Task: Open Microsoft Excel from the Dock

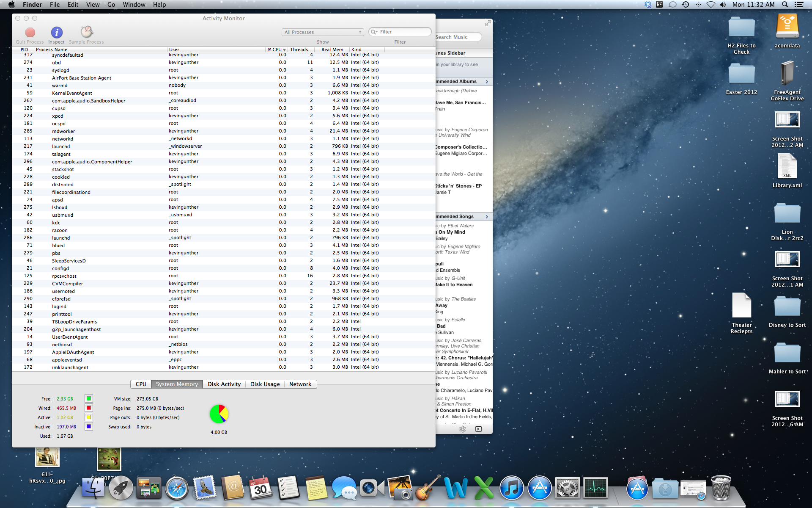Action: 483,488
